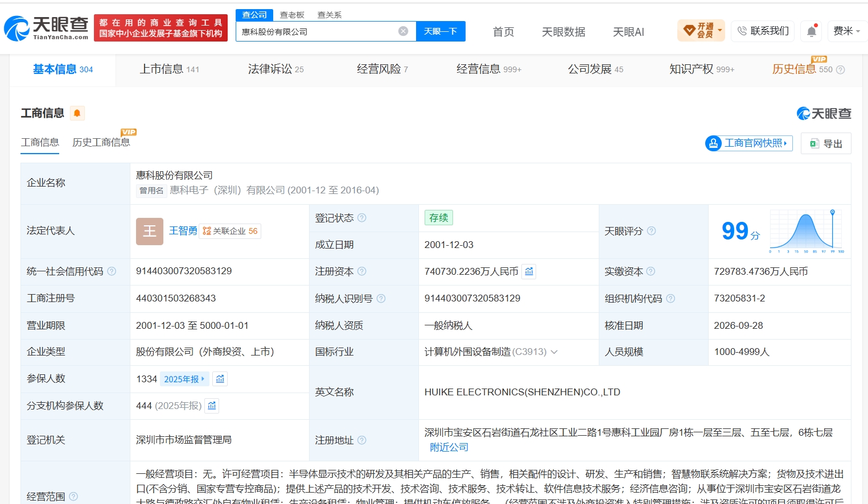Click help icon next to 登记状态
Screen dimensions: 868x504
click(362, 218)
